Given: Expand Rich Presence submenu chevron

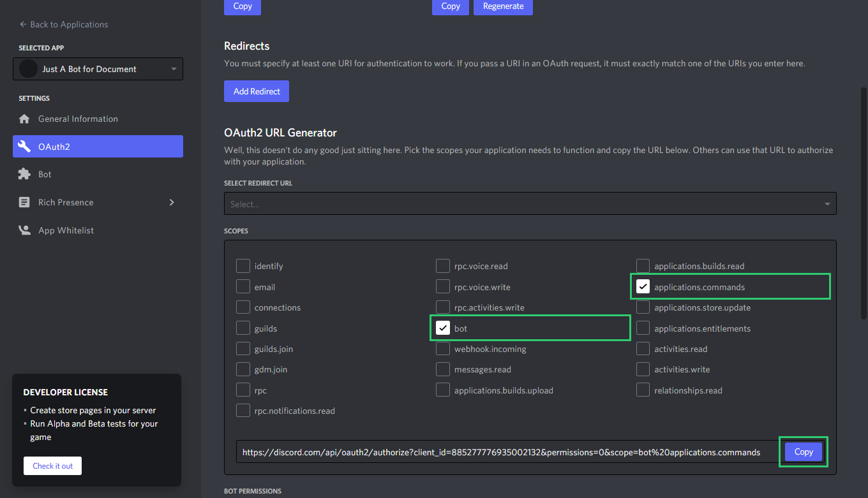Looking at the screenshot, I should pos(171,202).
